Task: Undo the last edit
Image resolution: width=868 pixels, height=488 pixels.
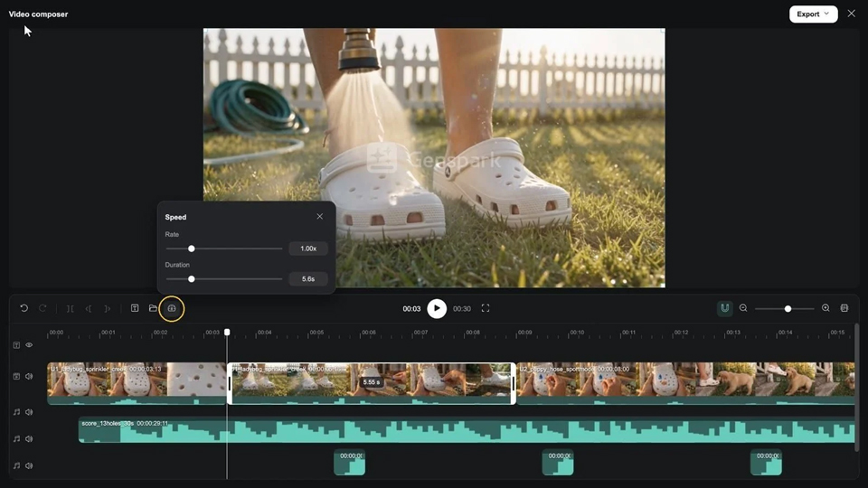Action: click(24, 308)
